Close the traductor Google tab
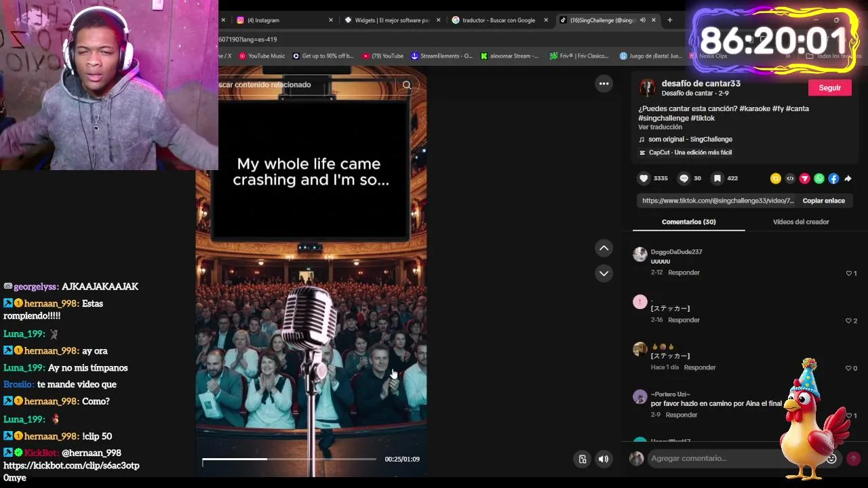The image size is (868, 488). (546, 20)
